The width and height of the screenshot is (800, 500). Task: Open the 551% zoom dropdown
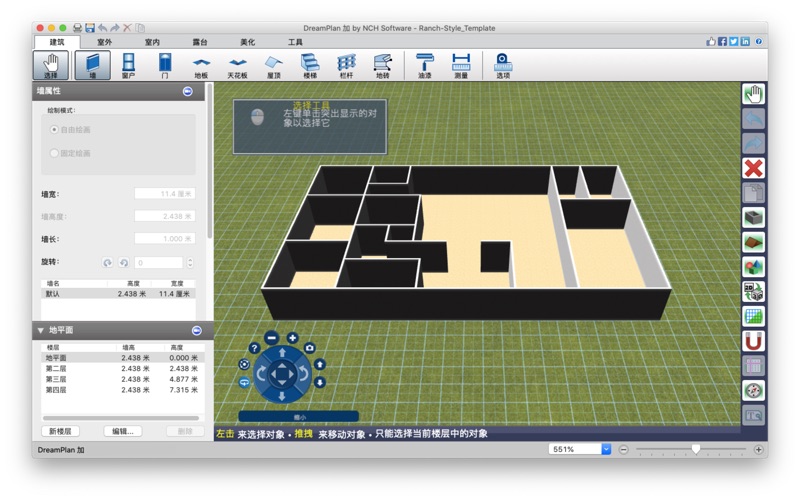pyautogui.click(x=605, y=449)
